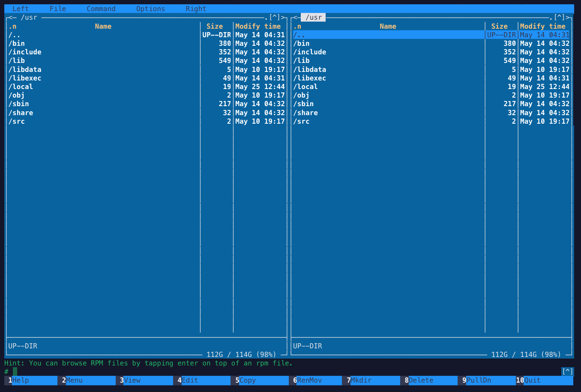581x392 pixels.
Task: Open the Right panel menu
Action: pyautogui.click(x=196, y=9)
